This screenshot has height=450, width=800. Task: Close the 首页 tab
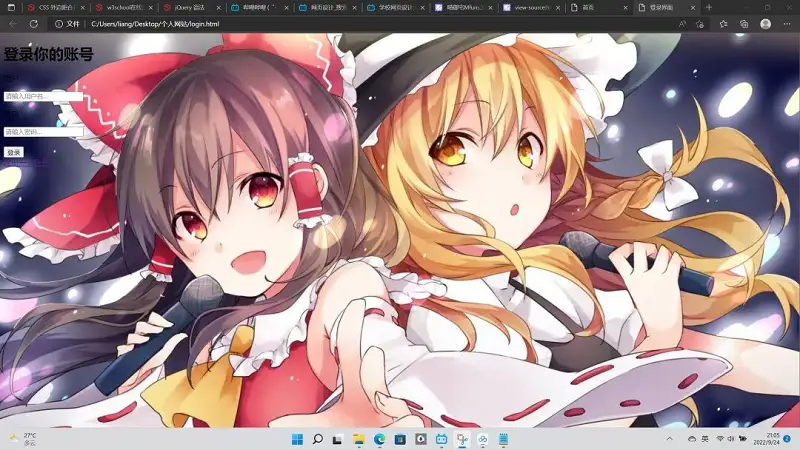(626, 8)
